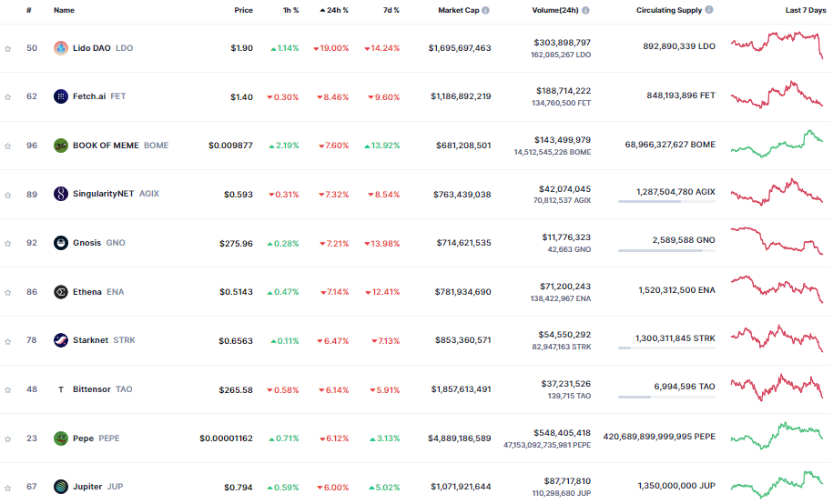The image size is (833, 504).
Task: Click Fetch.ai volume $188,714,222
Action: pyautogui.click(x=564, y=91)
